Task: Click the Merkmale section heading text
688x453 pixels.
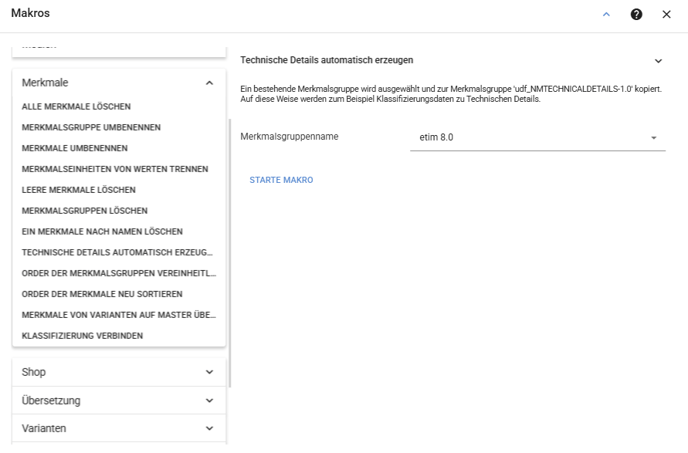Action: click(45, 83)
